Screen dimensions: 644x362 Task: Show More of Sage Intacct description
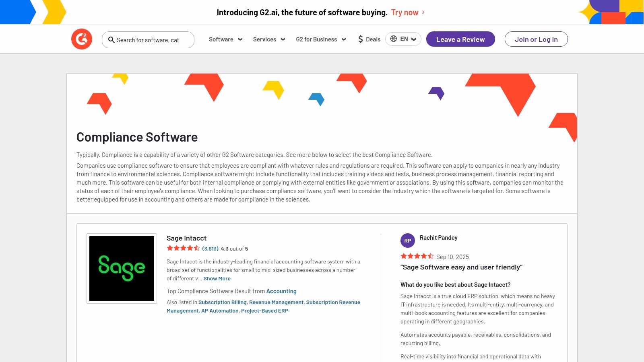click(x=217, y=278)
